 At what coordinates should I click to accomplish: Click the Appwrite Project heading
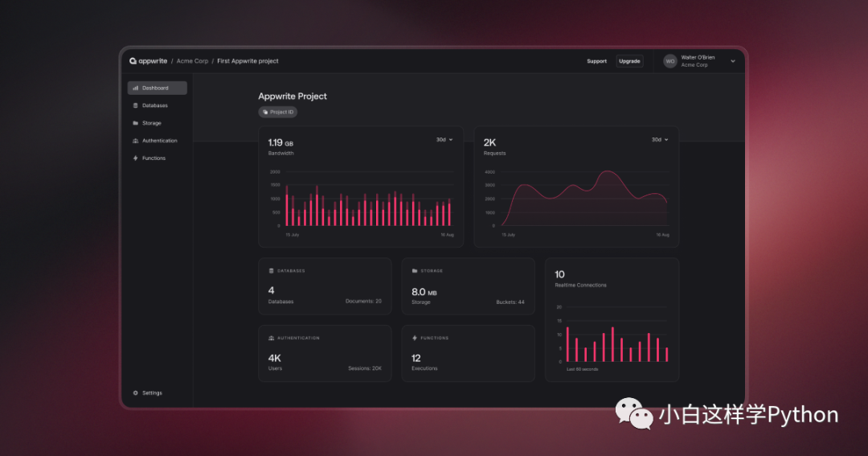pyautogui.click(x=293, y=96)
